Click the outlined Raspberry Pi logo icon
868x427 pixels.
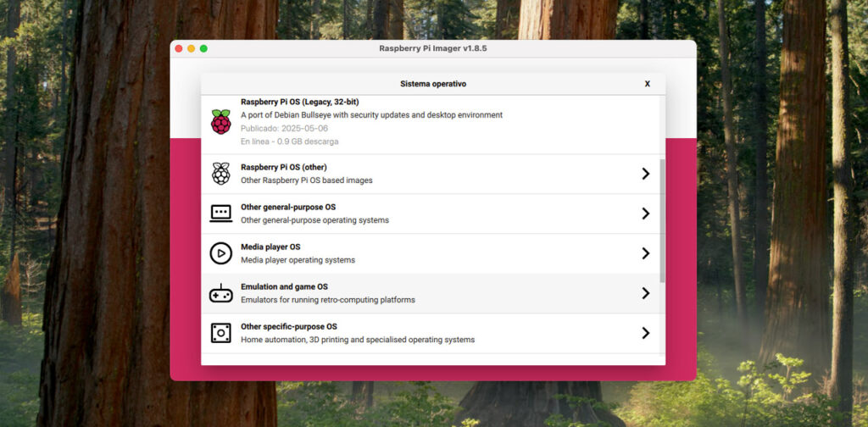220,174
